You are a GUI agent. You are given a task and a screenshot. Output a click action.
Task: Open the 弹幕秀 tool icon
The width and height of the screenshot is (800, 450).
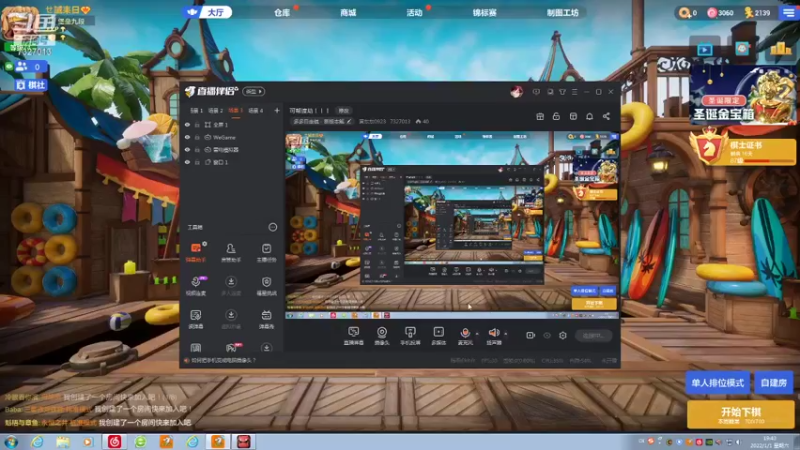[x=266, y=319]
